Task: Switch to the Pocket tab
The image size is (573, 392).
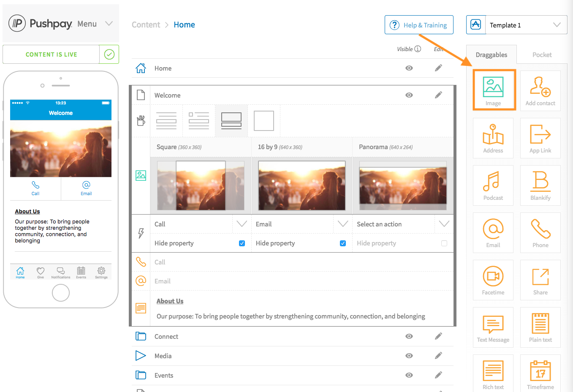Action: coord(542,54)
